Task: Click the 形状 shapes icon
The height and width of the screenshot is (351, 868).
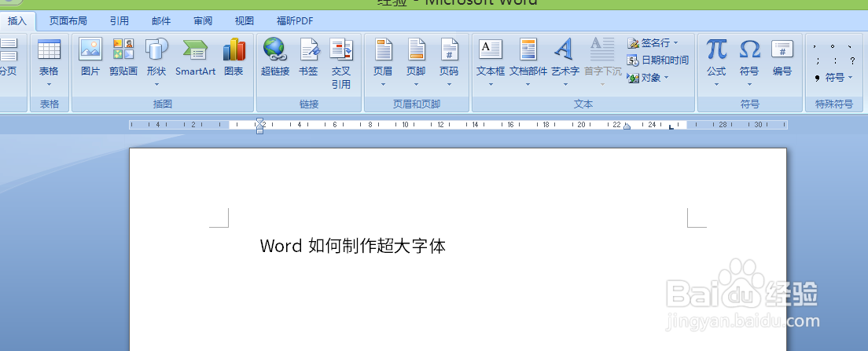Action: click(156, 49)
